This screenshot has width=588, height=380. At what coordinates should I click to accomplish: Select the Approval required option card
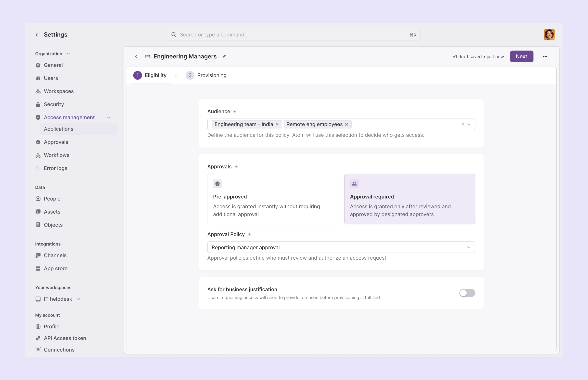tap(409, 199)
